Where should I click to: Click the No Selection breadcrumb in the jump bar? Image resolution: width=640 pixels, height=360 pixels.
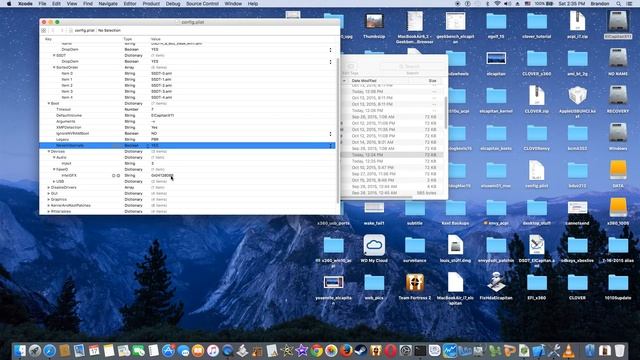pos(109,31)
